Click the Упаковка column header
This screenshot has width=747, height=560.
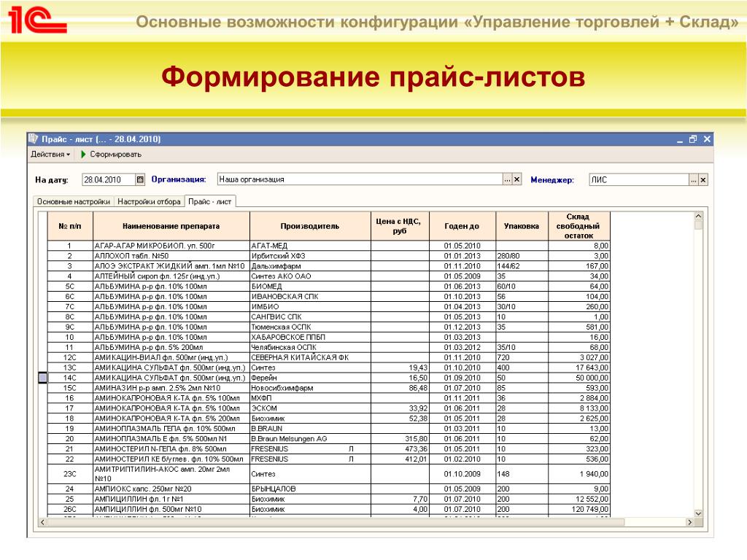[x=522, y=226]
